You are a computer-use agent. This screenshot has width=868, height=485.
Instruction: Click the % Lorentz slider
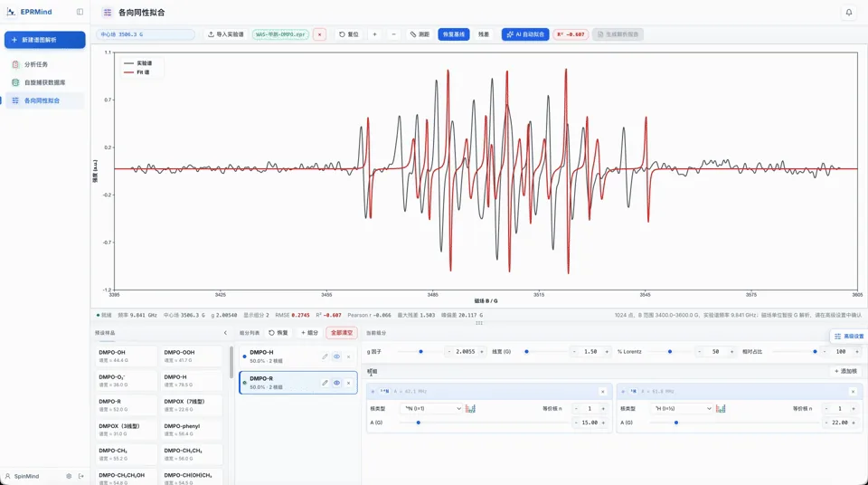click(x=670, y=351)
